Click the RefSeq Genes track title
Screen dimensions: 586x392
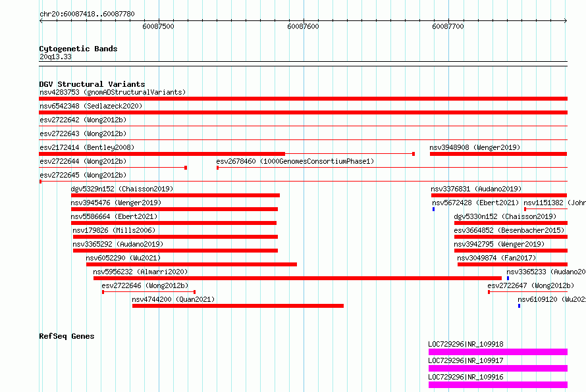(x=67, y=336)
